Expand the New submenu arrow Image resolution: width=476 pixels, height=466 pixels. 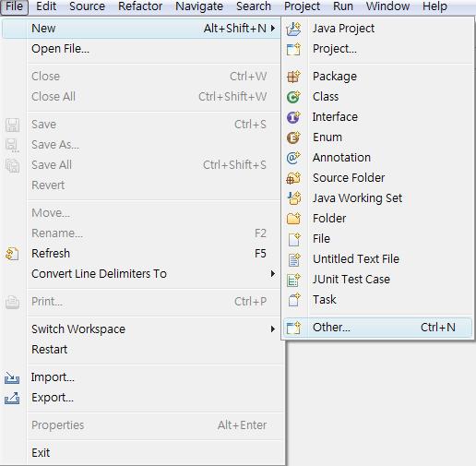(x=273, y=29)
